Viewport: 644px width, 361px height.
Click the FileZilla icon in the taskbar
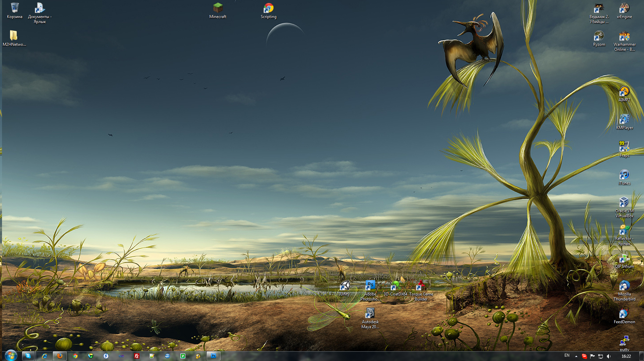tap(137, 356)
